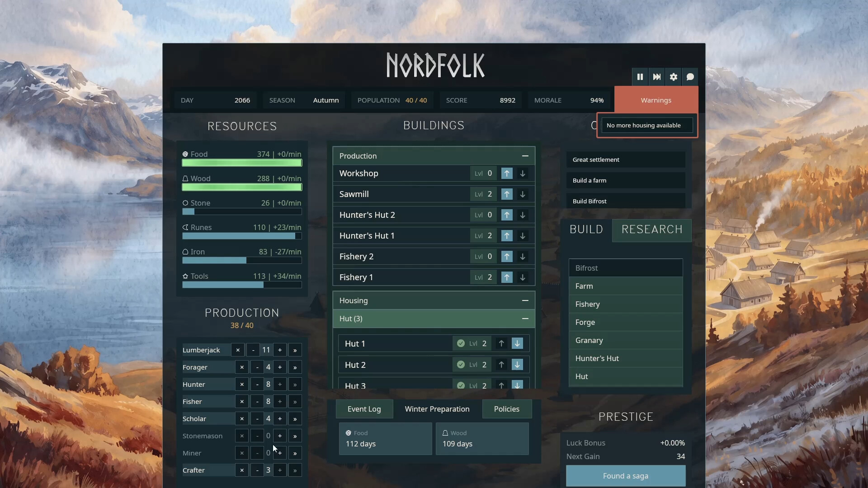Click the No more housing available warning

tap(647, 125)
